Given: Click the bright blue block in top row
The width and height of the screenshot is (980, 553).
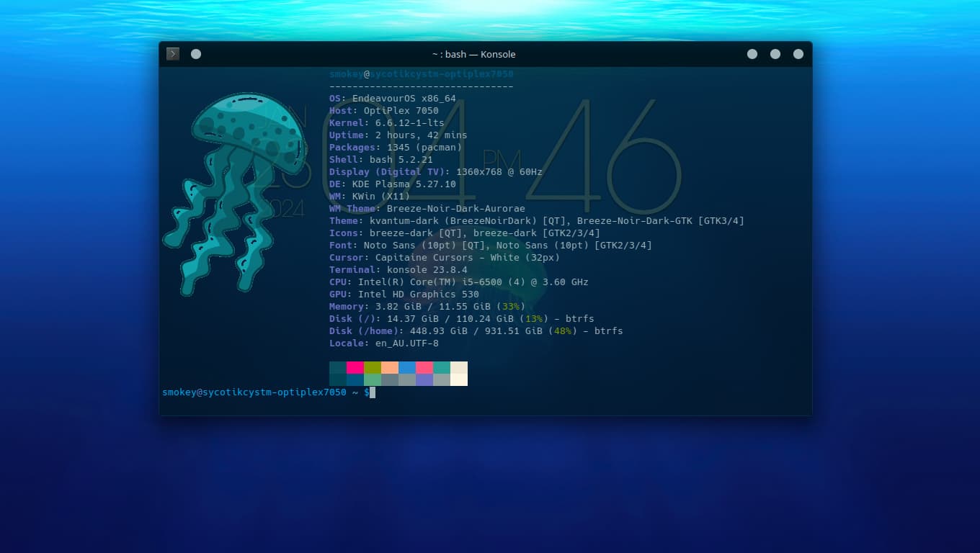Looking at the screenshot, I should point(407,367).
